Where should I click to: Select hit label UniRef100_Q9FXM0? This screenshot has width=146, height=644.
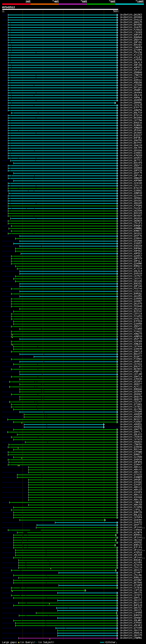click(x=131, y=42)
